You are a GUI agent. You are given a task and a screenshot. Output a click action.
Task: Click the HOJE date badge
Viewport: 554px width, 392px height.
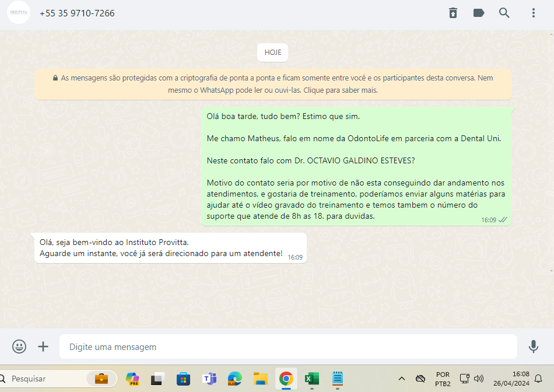(x=273, y=52)
